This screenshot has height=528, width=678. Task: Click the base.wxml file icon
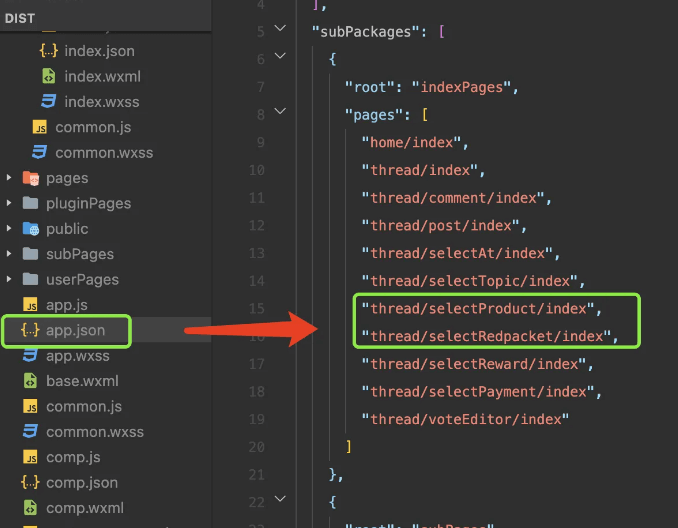point(30,381)
